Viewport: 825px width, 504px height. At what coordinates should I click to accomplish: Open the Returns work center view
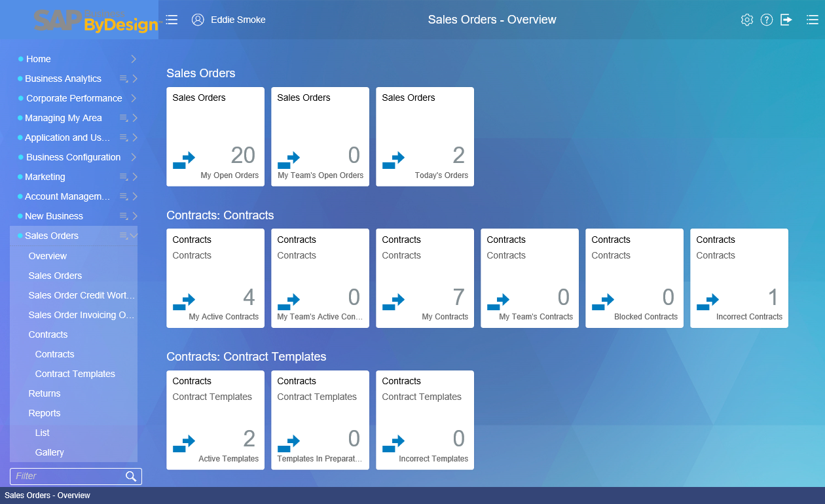[x=44, y=393]
